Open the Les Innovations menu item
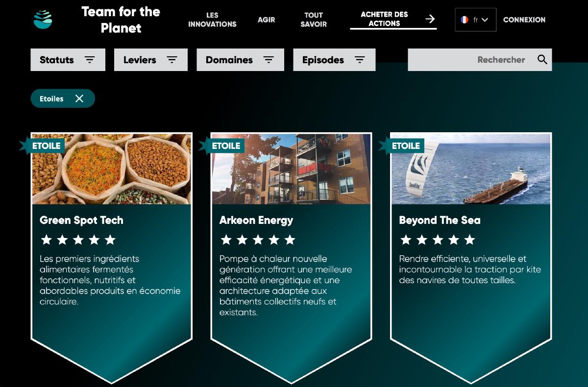The image size is (588, 387). (x=212, y=20)
